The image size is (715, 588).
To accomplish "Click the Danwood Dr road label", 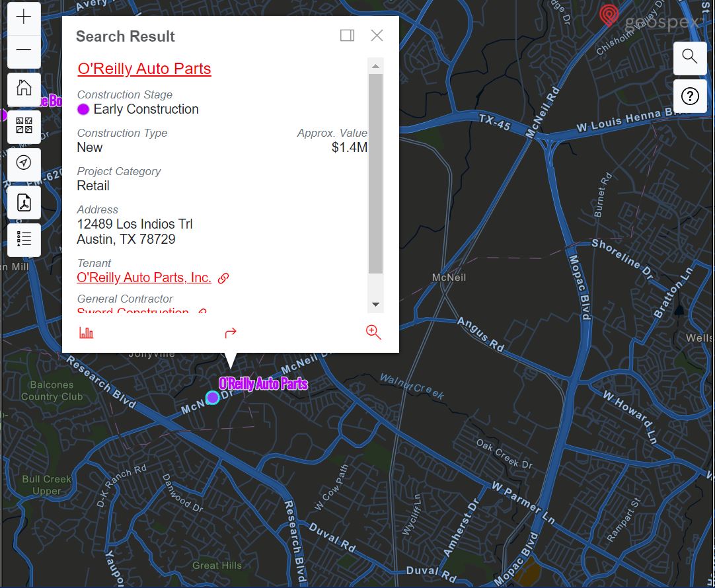I will coord(182,493).
